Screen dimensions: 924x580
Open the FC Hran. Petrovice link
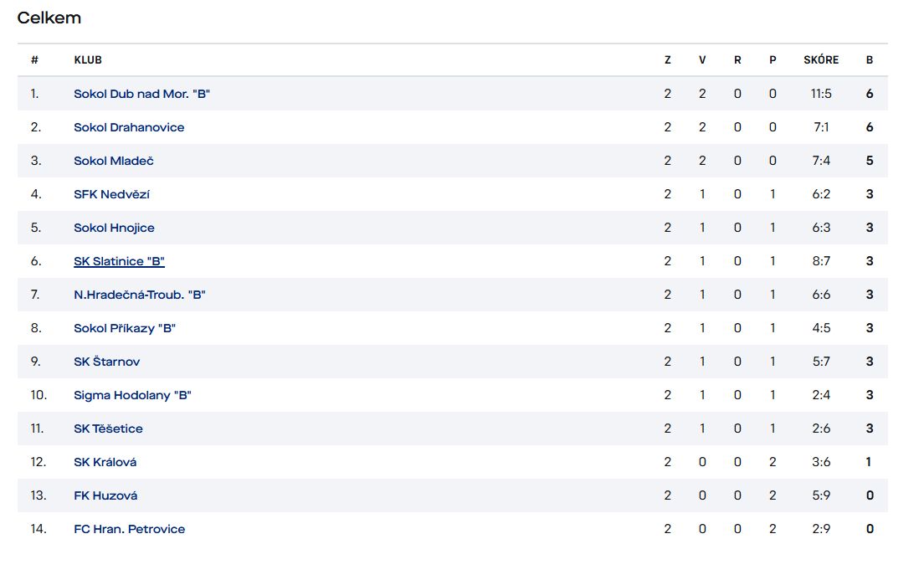pos(129,529)
